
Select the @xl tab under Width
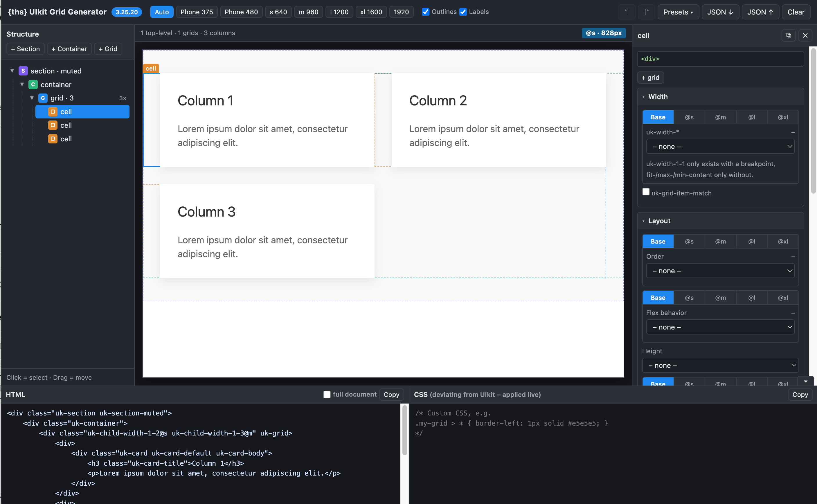pyautogui.click(x=783, y=117)
